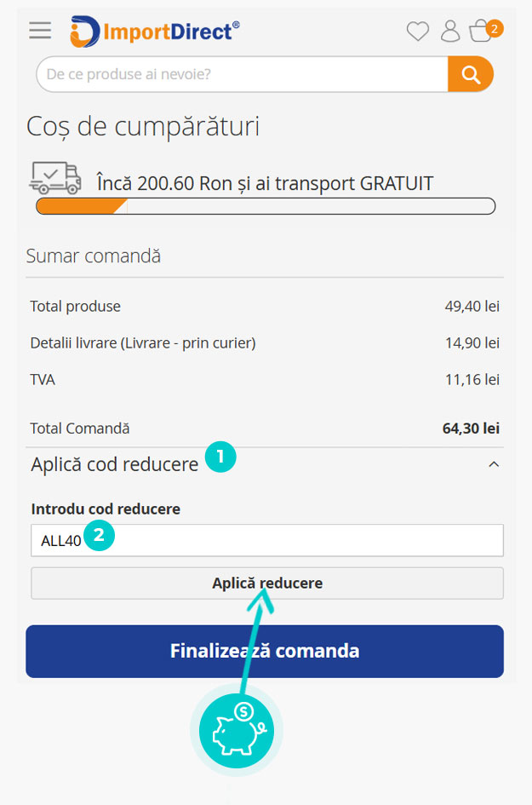Click the "Sumar comandă" heading
This screenshot has width=532, height=805.
point(94,256)
